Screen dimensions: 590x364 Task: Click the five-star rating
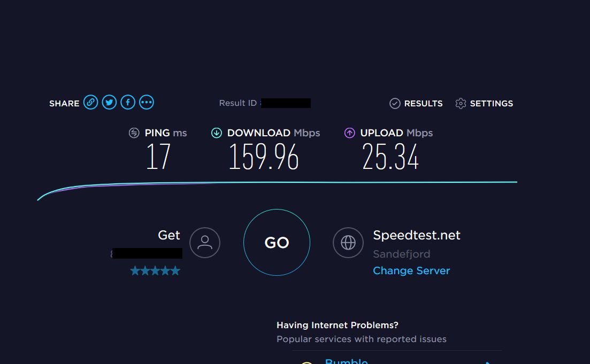(x=155, y=271)
